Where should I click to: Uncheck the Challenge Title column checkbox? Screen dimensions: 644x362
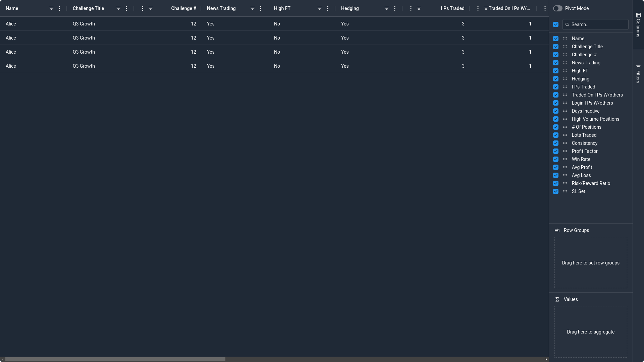556,47
